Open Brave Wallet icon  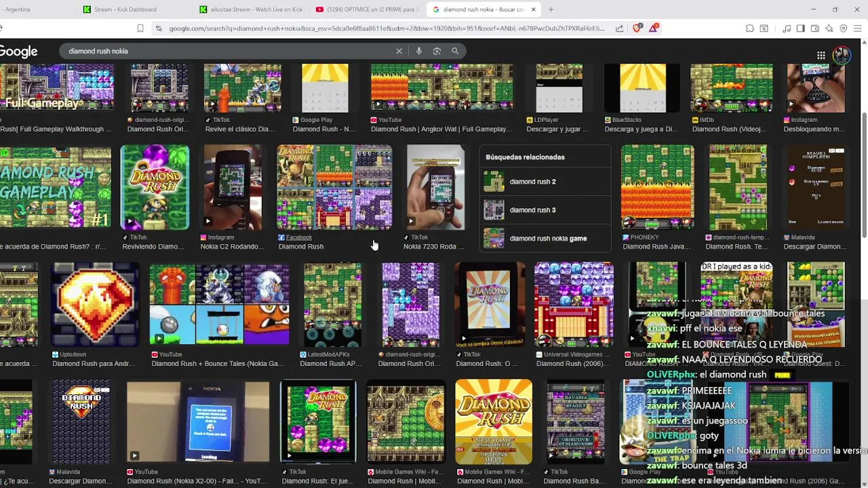point(814,28)
